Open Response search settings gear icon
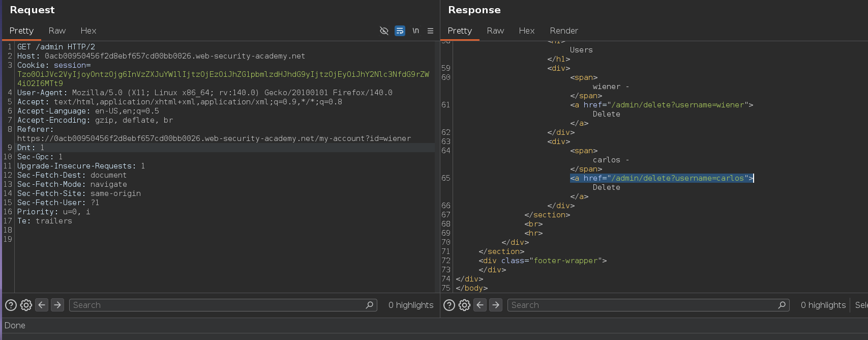 [464, 305]
